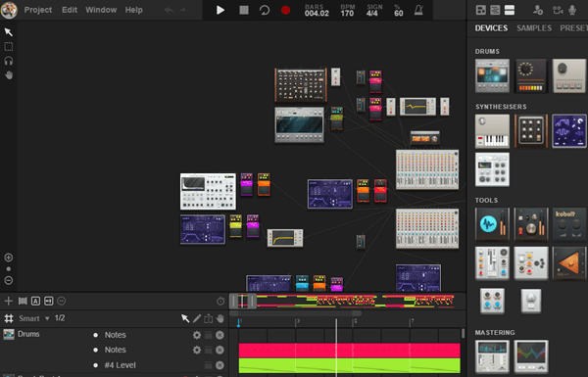Toggle loop playback
The width and height of the screenshot is (588, 377).
coord(265,10)
